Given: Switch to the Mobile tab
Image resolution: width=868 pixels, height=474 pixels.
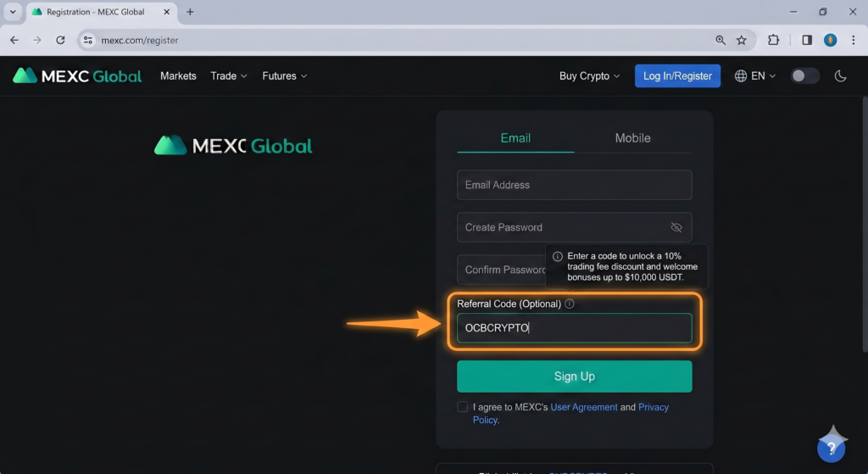Looking at the screenshot, I should pyautogui.click(x=632, y=138).
